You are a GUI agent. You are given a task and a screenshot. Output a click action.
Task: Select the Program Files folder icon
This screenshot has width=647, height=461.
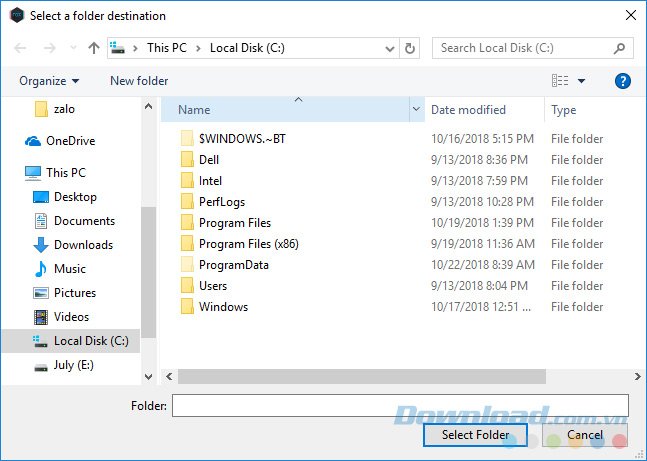pos(186,223)
